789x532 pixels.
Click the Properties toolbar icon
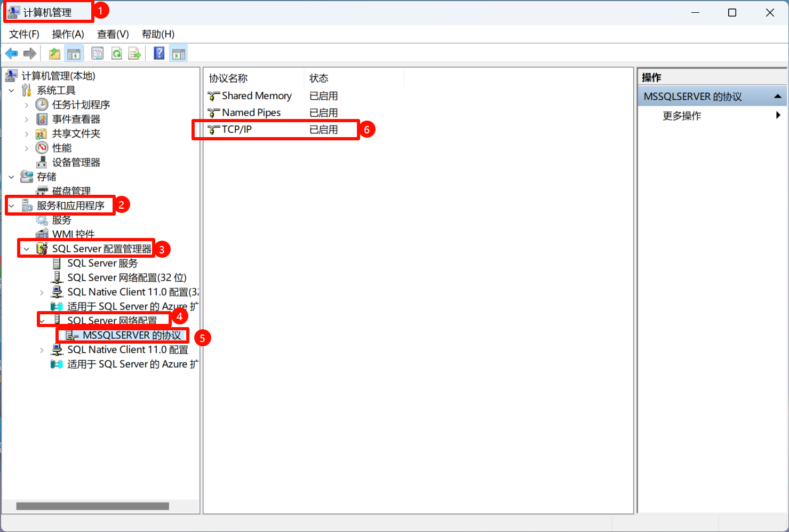pyautogui.click(x=98, y=53)
